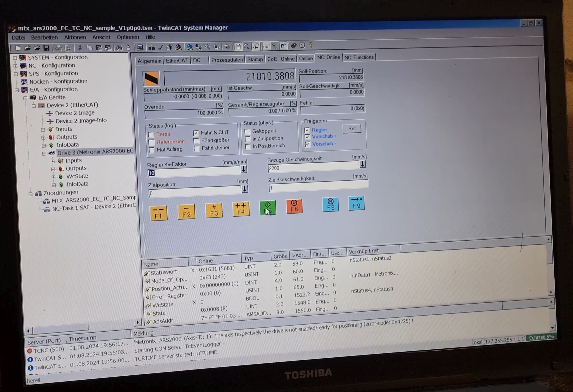573x392 pixels.
Task: Click the Choose Target System computer icon
Action: click(140, 48)
